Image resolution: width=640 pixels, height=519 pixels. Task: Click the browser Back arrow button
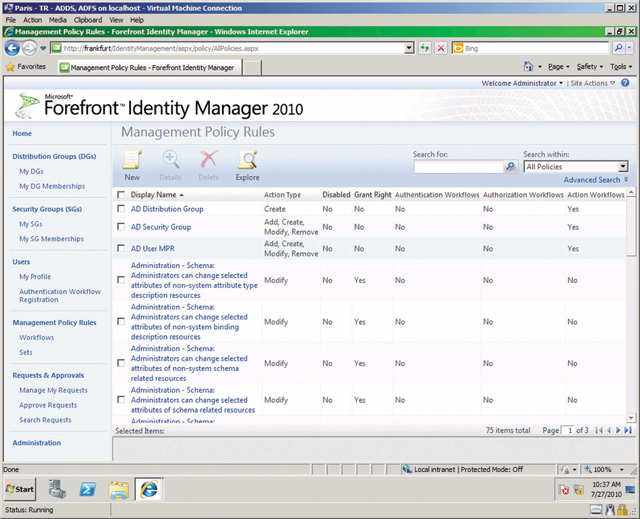pos(12,48)
